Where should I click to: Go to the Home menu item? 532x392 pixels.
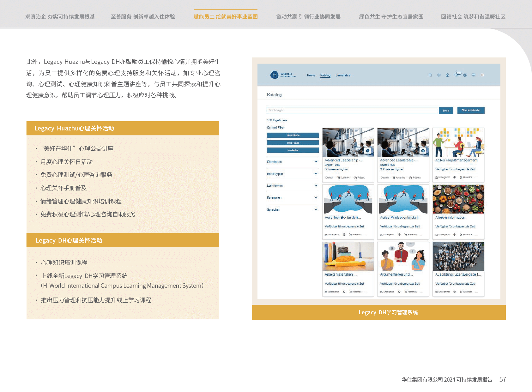tap(311, 75)
